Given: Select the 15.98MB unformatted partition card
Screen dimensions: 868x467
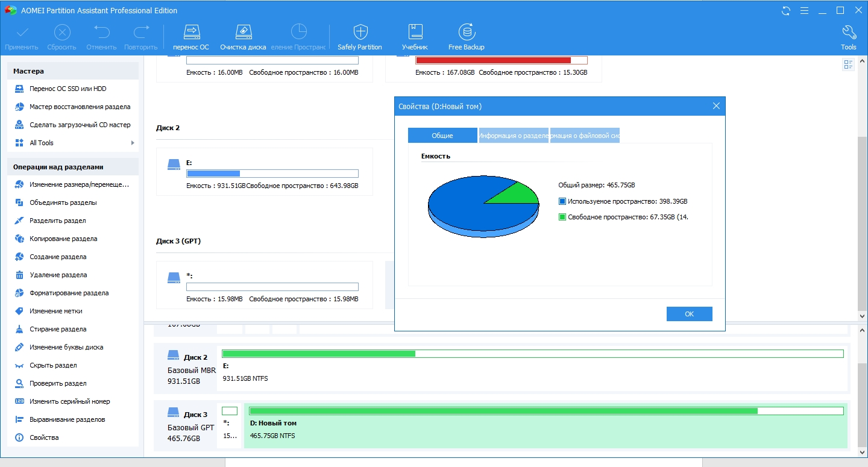Looking at the screenshot, I should point(265,285).
